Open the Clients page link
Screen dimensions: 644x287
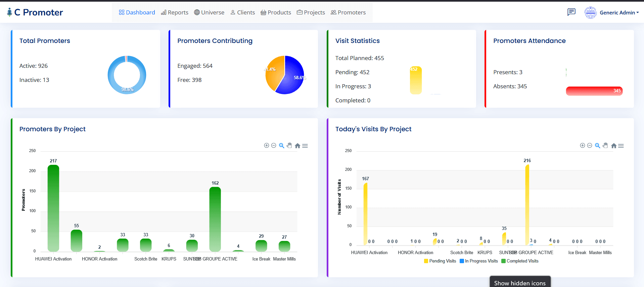[242, 12]
